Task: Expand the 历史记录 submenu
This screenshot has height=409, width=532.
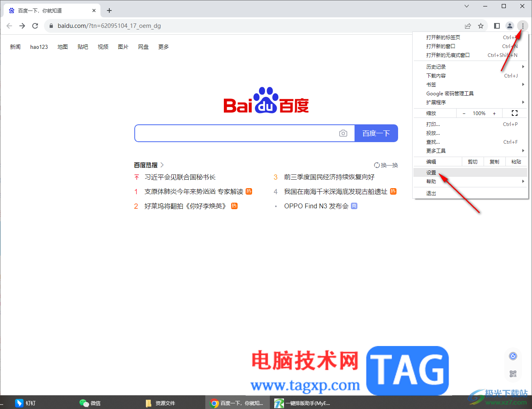Action: (x=470, y=67)
